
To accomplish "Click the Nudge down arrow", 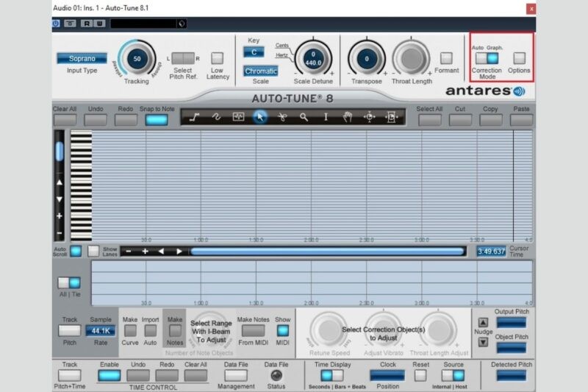I will pyautogui.click(x=483, y=342).
